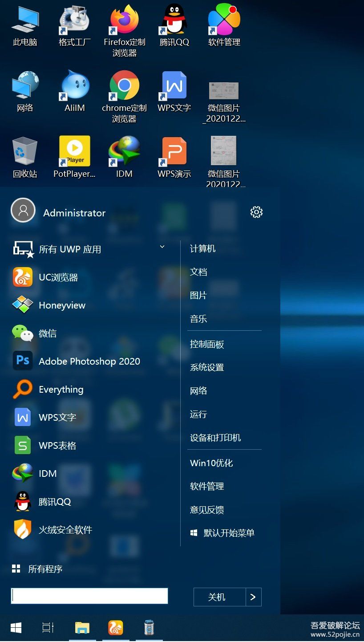Click the Administrator user avatar

pos(23,210)
